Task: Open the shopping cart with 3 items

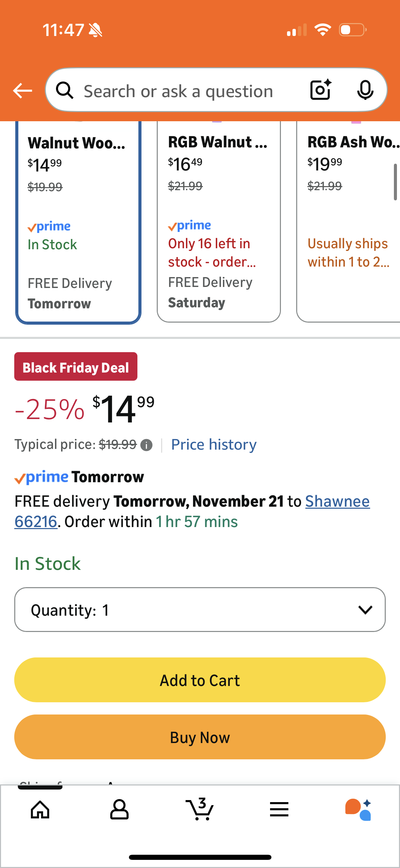Action: [x=200, y=810]
